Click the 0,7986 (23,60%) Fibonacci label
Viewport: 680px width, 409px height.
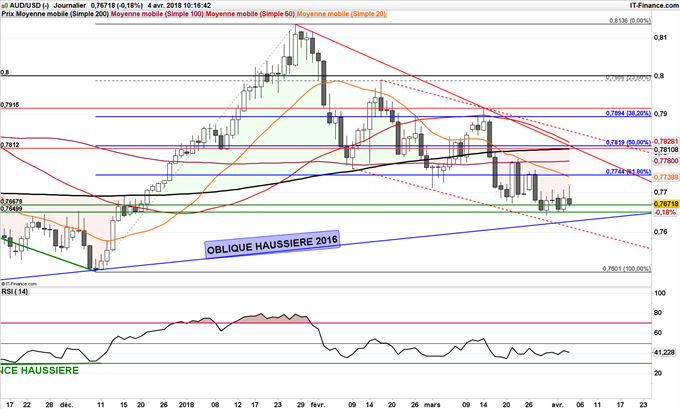[x=628, y=78]
